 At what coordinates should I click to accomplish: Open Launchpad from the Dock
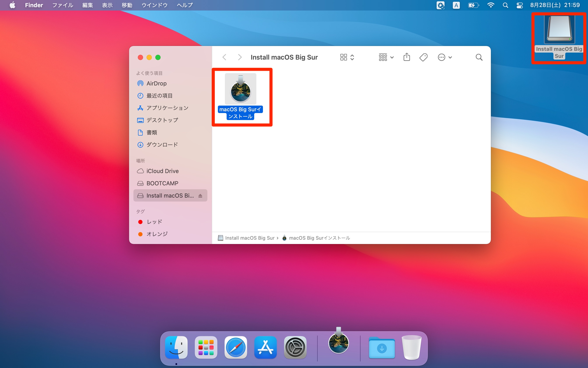point(206,347)
